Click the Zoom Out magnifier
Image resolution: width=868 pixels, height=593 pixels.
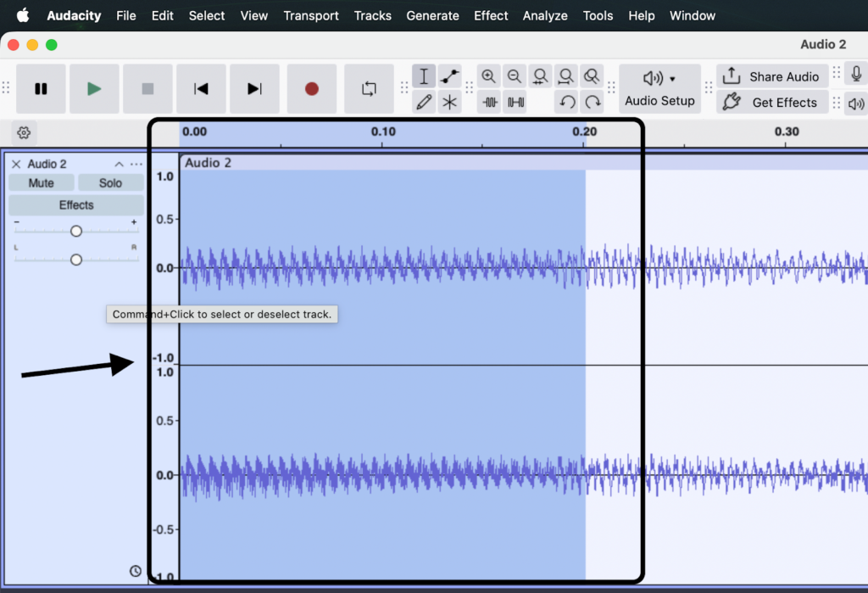pyautogui.click(x=515, y=76)
